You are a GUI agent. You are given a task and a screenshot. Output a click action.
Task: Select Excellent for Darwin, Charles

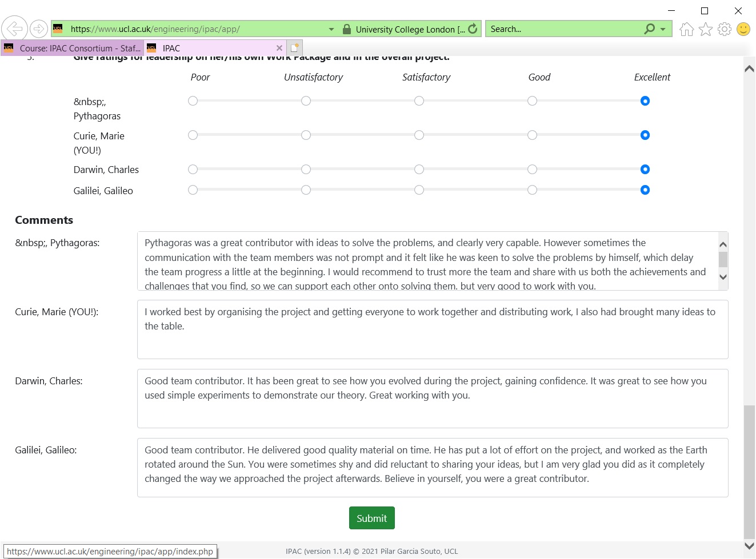click(645, 170)
